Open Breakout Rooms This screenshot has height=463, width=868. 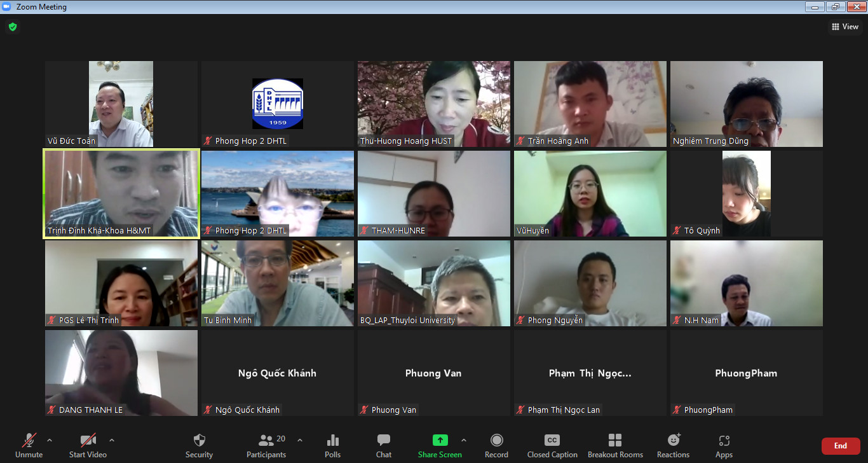[x=614, y=445]
